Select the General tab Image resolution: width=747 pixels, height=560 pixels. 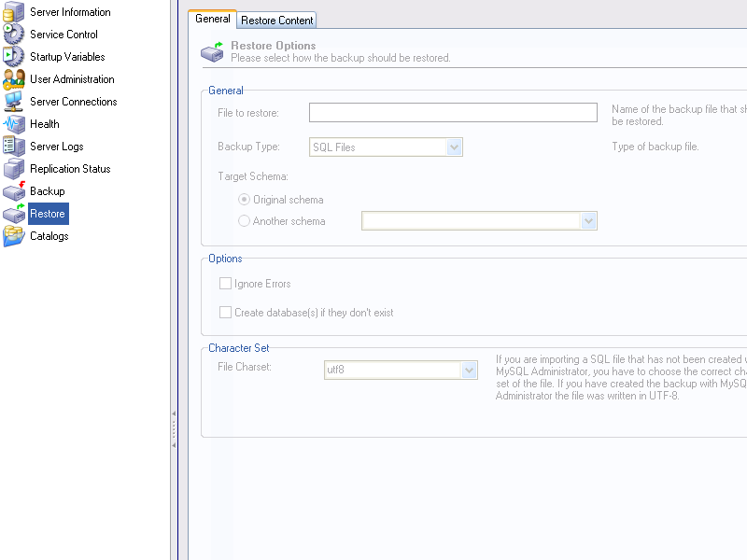pos(213,19)
